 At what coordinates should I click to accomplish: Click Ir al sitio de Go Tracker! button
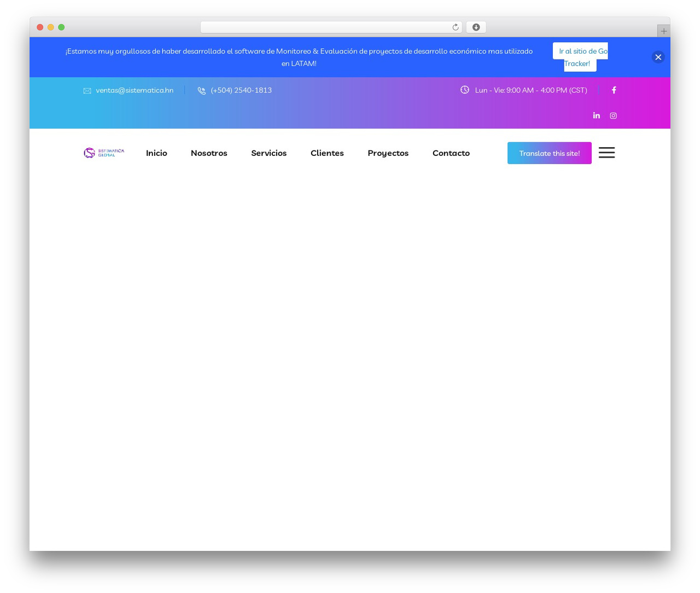pos(580,57)
